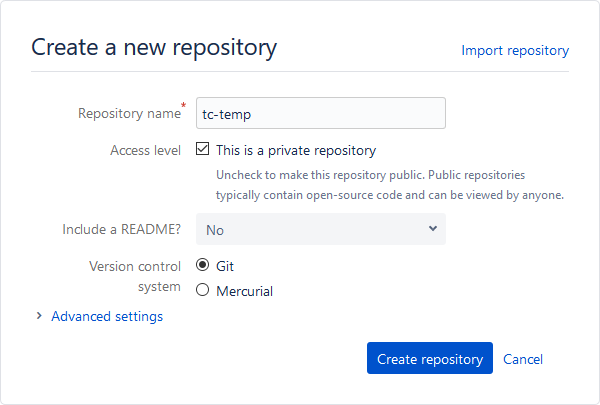The width and height of the screenshot is (600, 405).
Task: Click the Repository name input field
Action: [x=320, y=113]
